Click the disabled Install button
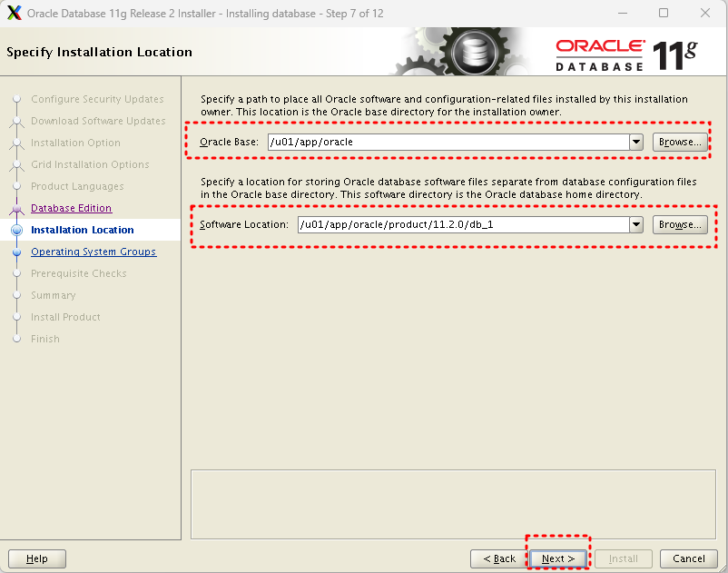This screenshot has height=573, width=728. tap(623, 558)
